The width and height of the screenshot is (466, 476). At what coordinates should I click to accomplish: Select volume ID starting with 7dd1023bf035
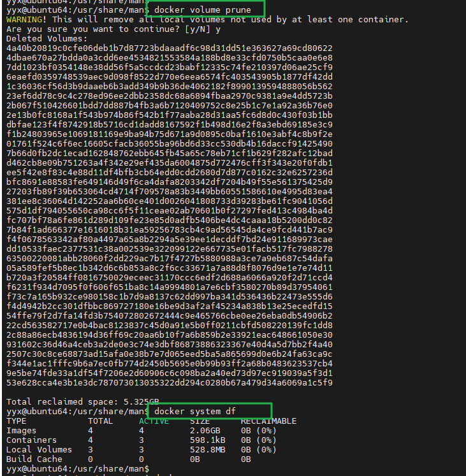coord(170,68)
